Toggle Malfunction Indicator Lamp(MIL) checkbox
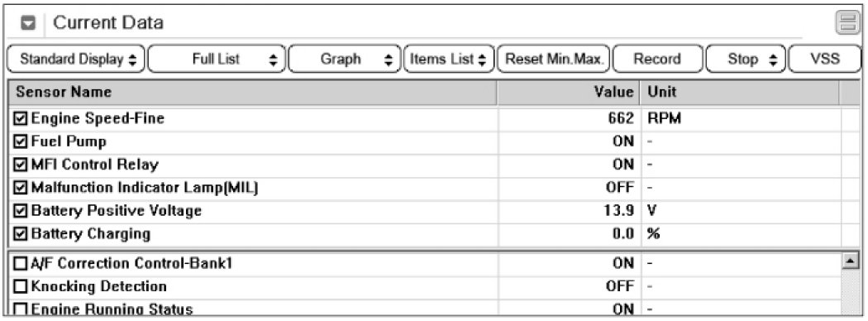868x321 pixels. [21, 188]
